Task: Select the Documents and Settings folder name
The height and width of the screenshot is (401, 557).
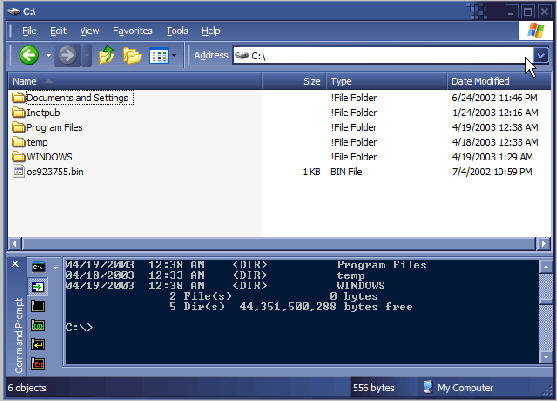Action: point(77,98)
